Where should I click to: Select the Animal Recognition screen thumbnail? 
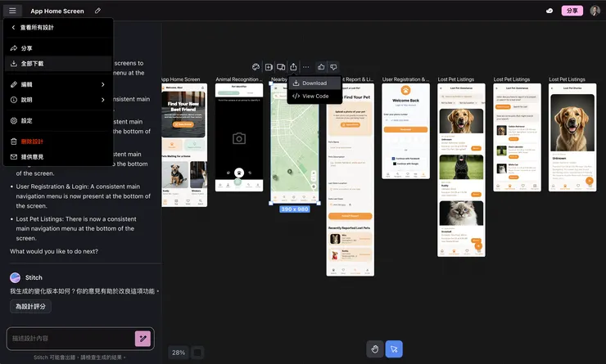[239, 137]
